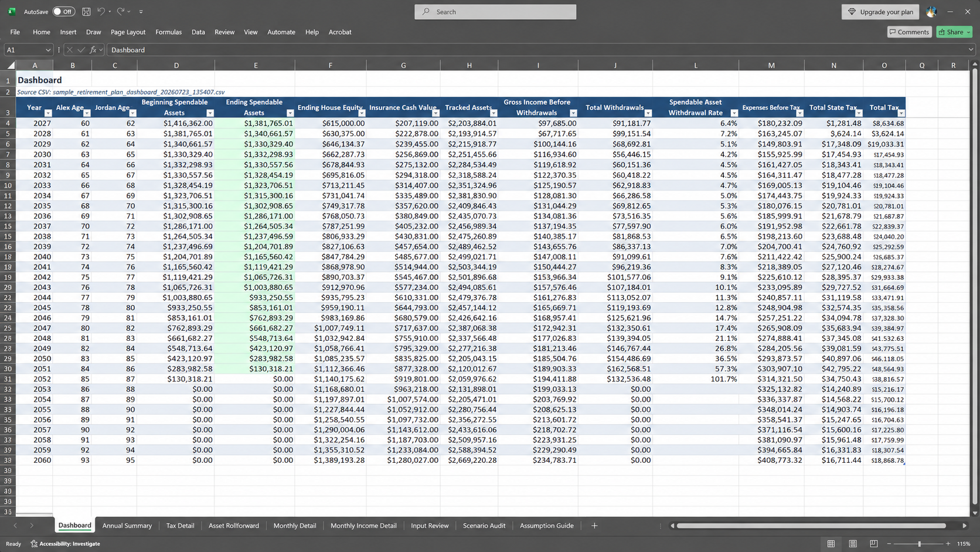
Task: Switch to the Tax Detail sheet
Action: (x=180, y=526)
